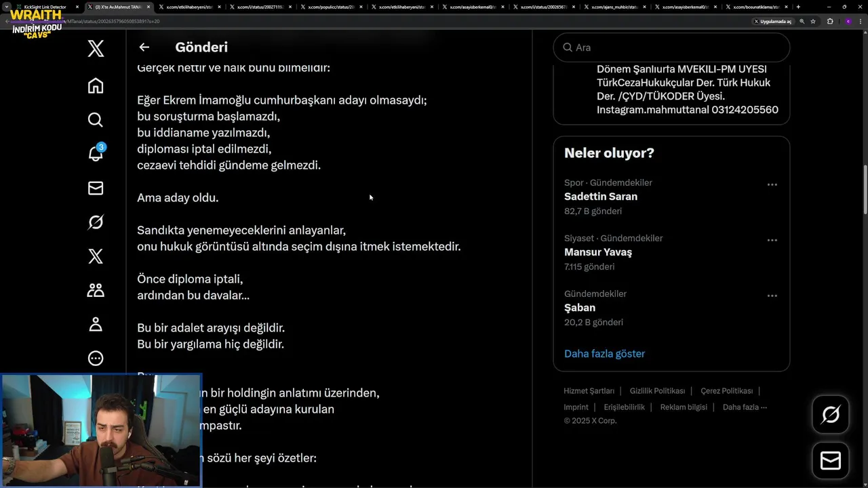Go to Home via house icon
The height and width of the screenshot is (488, 868).
click(x=96, y=85)
